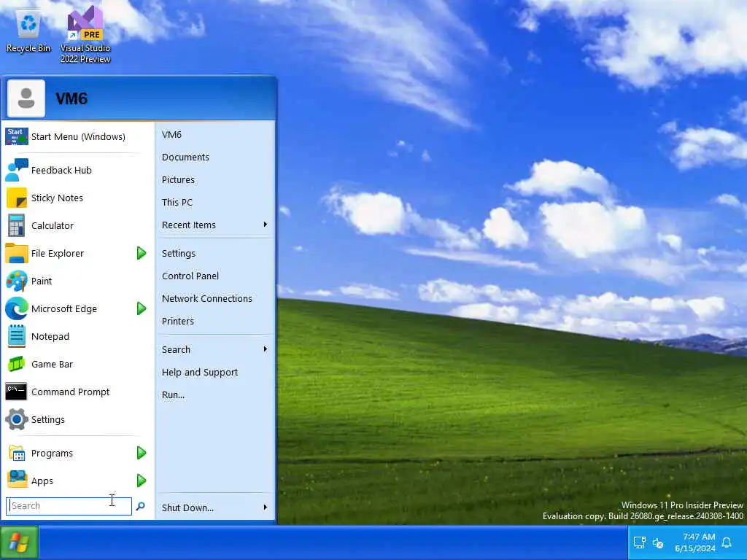Click the Apps icon
747x560 pixels.
pos(17,480)
